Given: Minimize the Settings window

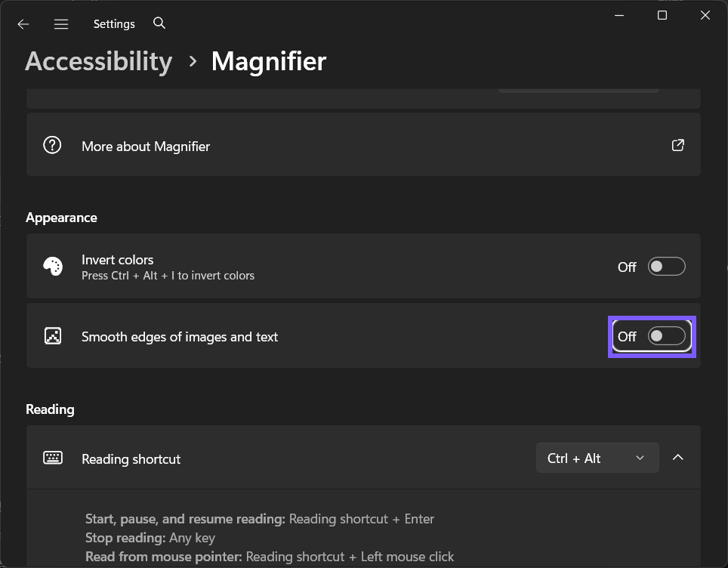Looking at the screenshot, I should (x=619, y=15).
